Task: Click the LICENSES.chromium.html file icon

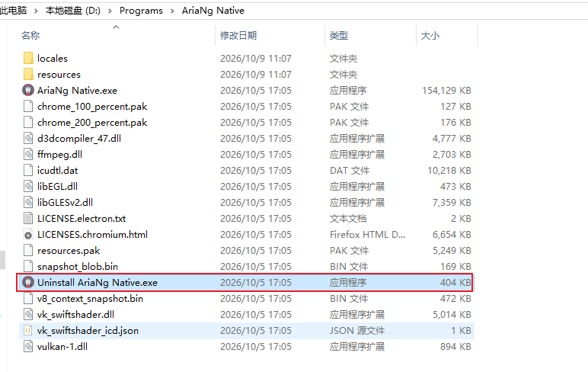Action: (28, 235)
